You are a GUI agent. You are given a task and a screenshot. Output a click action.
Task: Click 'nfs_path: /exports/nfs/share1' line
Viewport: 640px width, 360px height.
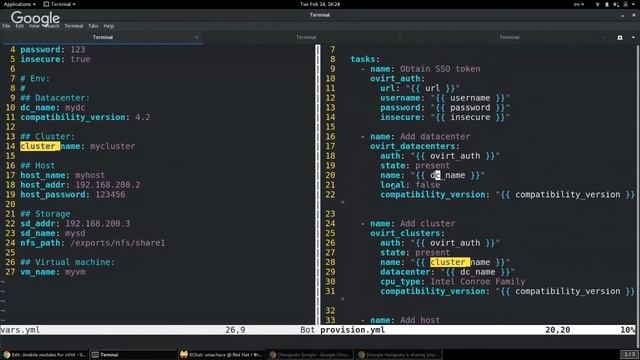tap(93, 243)
